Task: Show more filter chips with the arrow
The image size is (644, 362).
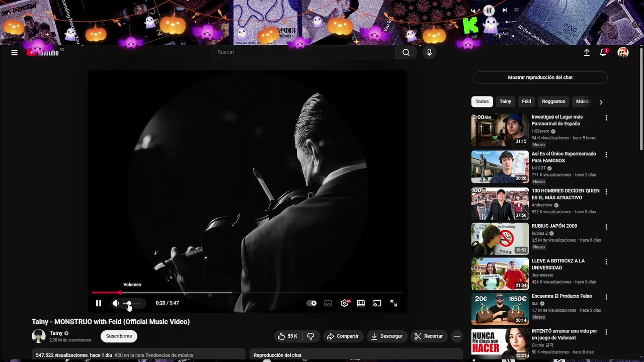Action: (x=601, y=102)
